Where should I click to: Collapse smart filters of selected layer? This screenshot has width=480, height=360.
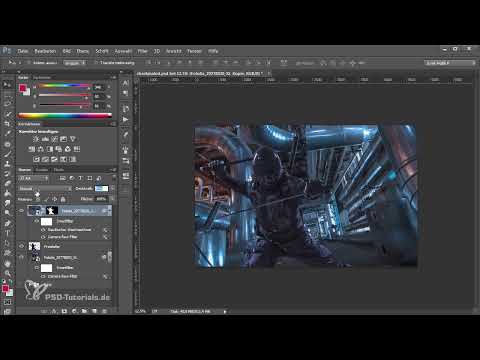109,211
